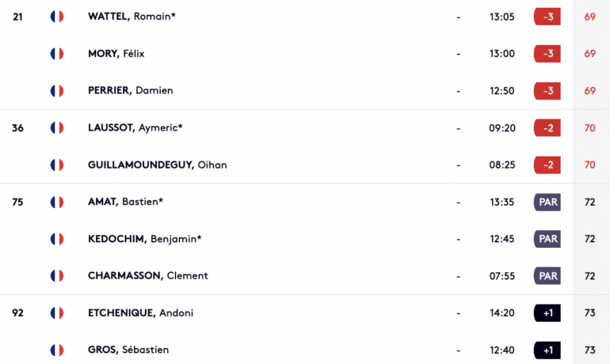
Task: Click the flag next to GUILLAMOUNDEGUY, Oihan
Action: click(57, 165)
